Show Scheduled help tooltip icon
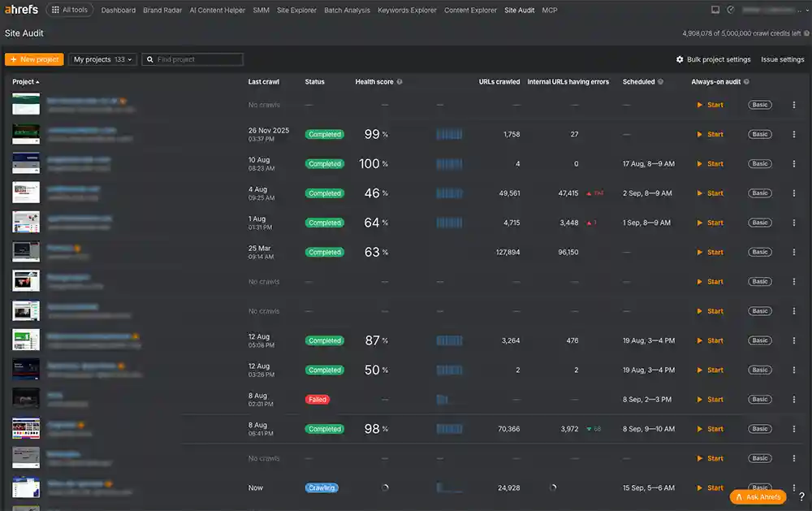The width and height of the screenshot is (812, 511). click(660, 82)
